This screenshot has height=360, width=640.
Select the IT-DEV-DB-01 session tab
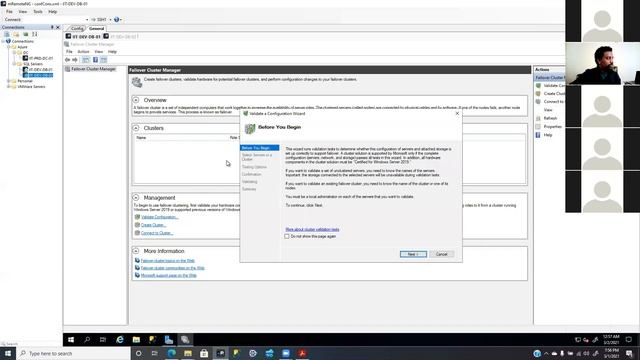[x=83, y=37]
